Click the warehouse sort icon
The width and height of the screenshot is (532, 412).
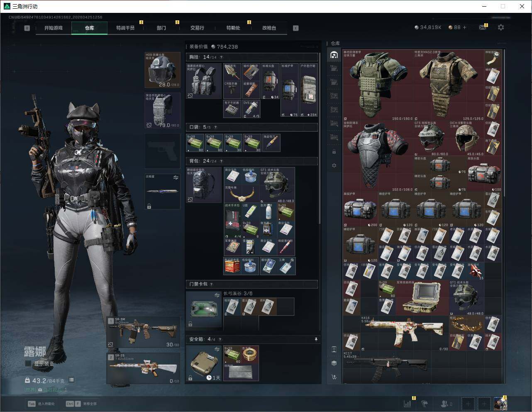[x=334, y=377]
